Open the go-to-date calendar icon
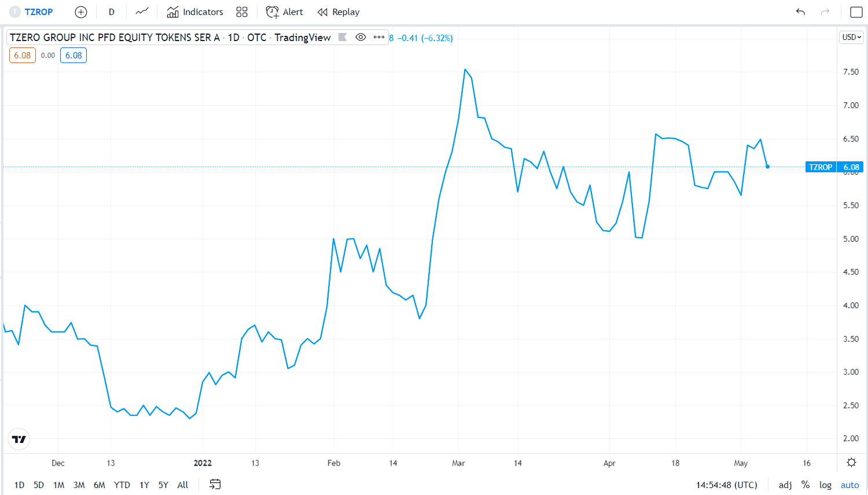This screenshot has width=868, height=495. coord(215,485)
